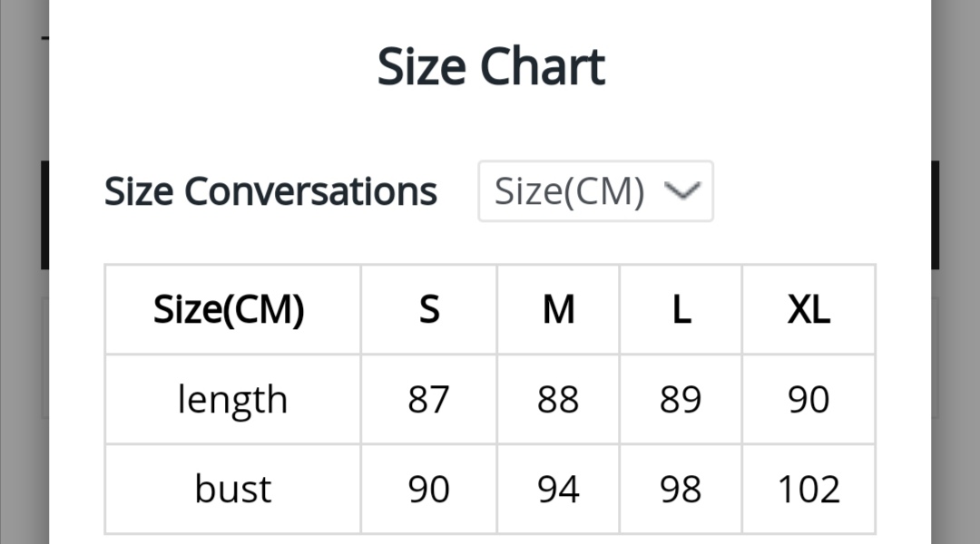Viewport: 980px width, 544px height.
Task: Click the bust row label
Action: pyautogui.click(x=233, y=490)
